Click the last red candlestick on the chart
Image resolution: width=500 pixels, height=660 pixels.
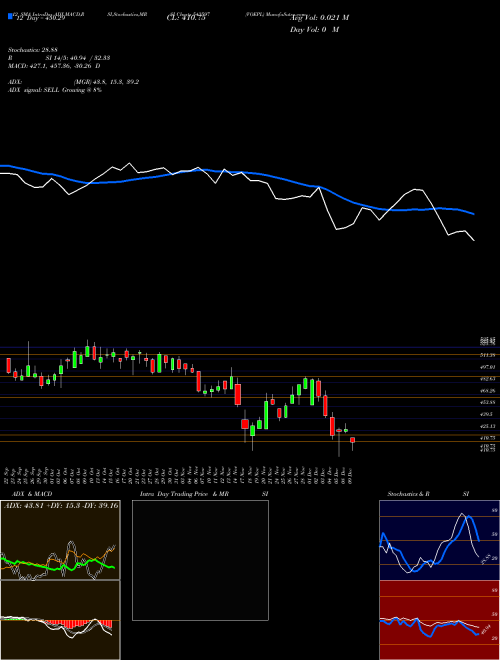(x=352, y=440)
